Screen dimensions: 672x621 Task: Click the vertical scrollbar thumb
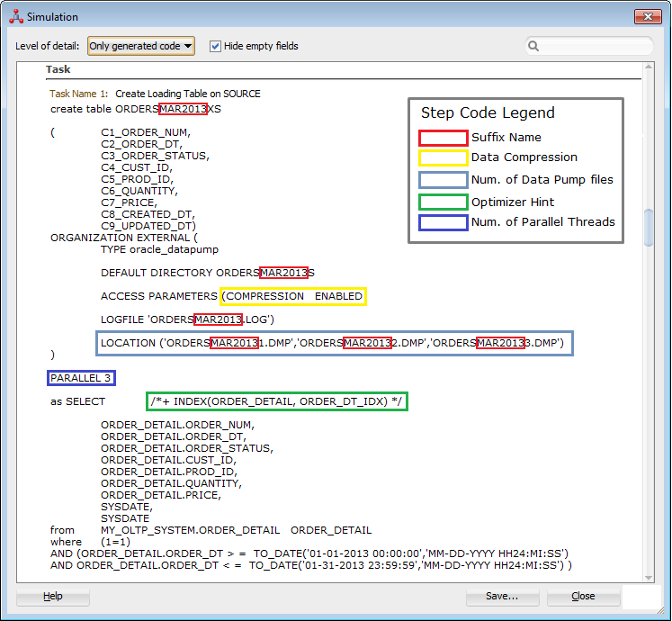[649, 227]
